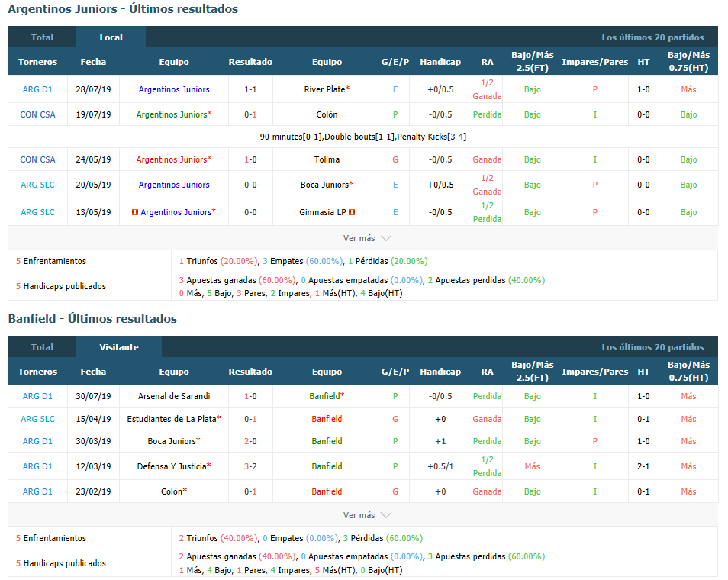Switch to Total tab in Banfield table
Image resolution: width=728 pixels, height=580 pixels.
click(x=42, y=347)
